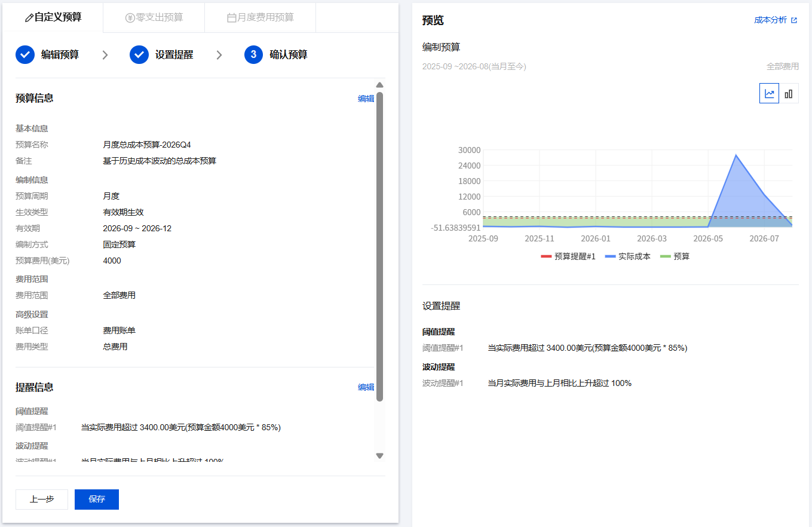Image resolution: width=812 pixels, height=527 pixels.
Task: Click the 固定预算 value
Action: [119, 244]
